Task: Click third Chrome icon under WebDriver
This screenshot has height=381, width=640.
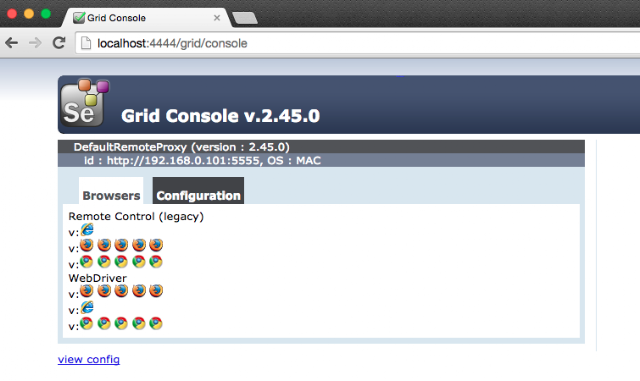Action: (121, 323)
